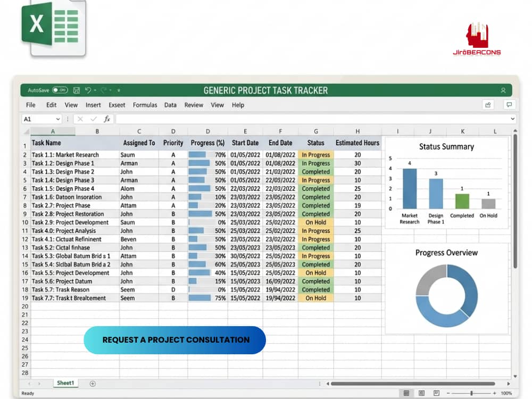Click inside the formula bar input

click(312, 119)
